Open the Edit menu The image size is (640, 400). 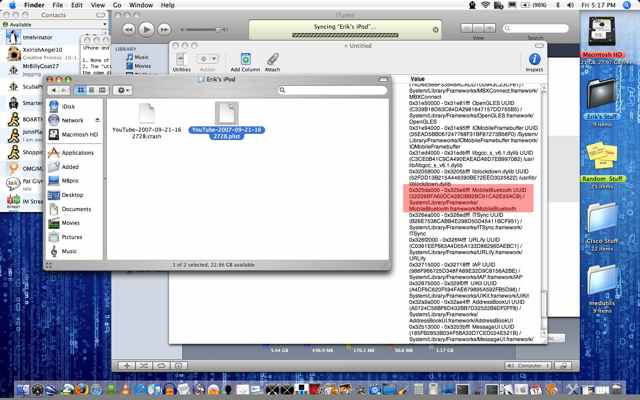click(77, 5)
